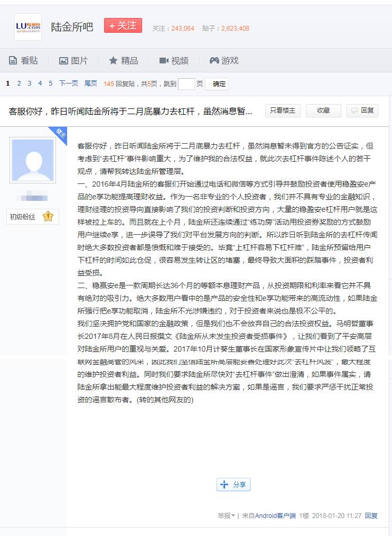Open the 精品 tab
Image resolution: width=392 pixels, height=536 pixels.
point(124,61)
